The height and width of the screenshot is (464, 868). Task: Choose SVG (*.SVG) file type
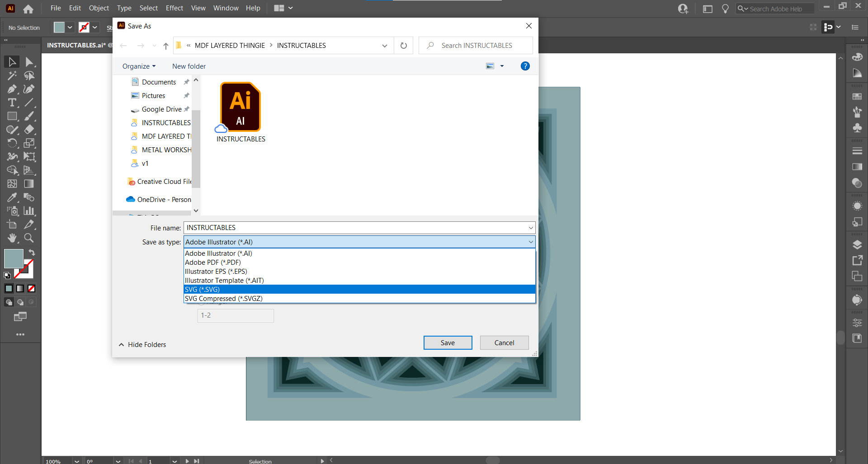[x=359, y=290]
